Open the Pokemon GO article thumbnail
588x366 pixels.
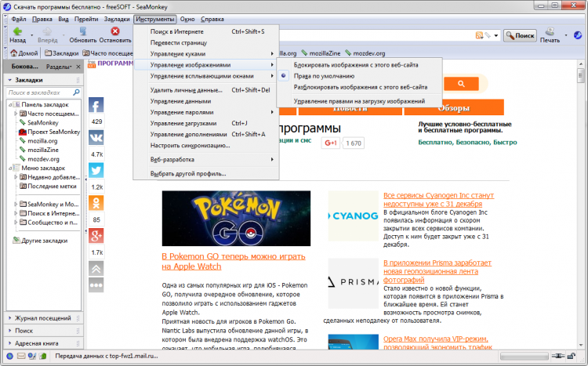[x=236, y=218]
